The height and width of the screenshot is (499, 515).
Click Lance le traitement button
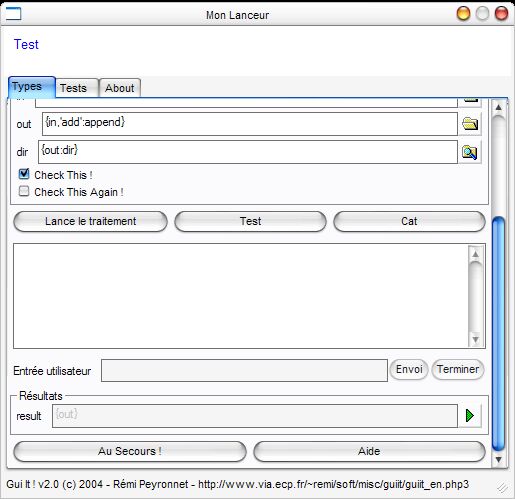coord(90,221)
